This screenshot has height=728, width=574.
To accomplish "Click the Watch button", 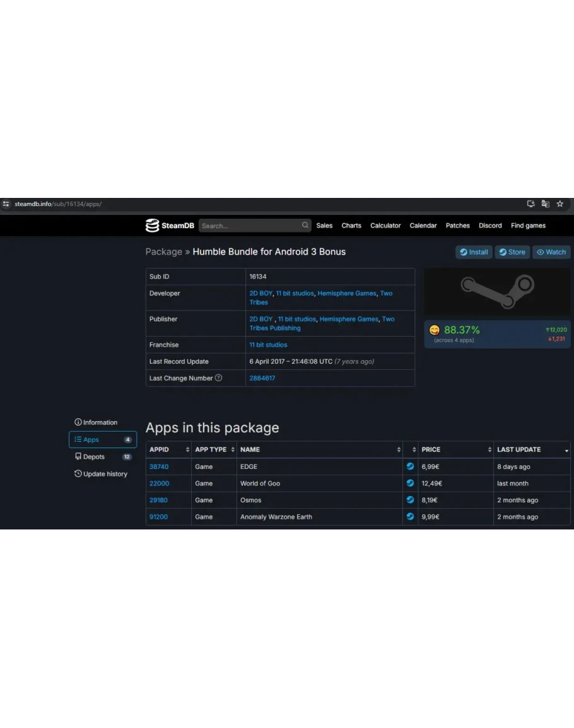I will coord(551,252).
